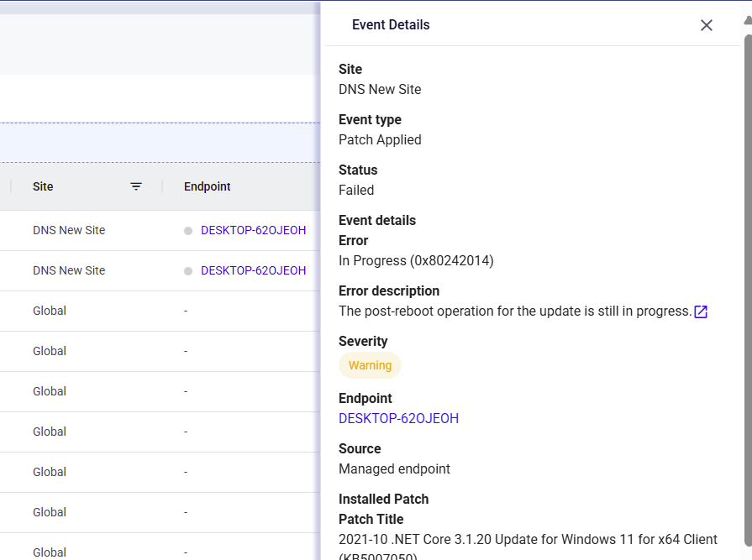Click the grey status dot in first row
Image resolution: width=752 pixels, height=560 pixels.
pos(188,231)
